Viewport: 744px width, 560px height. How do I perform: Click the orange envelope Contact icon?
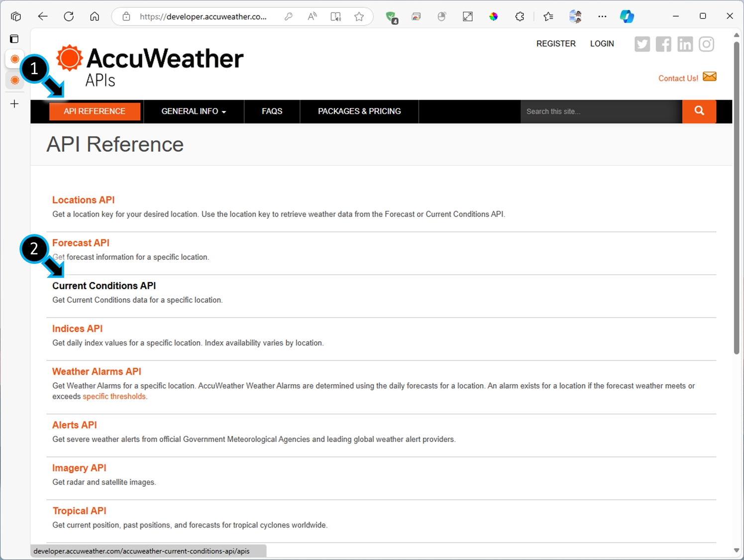(710, 77)
